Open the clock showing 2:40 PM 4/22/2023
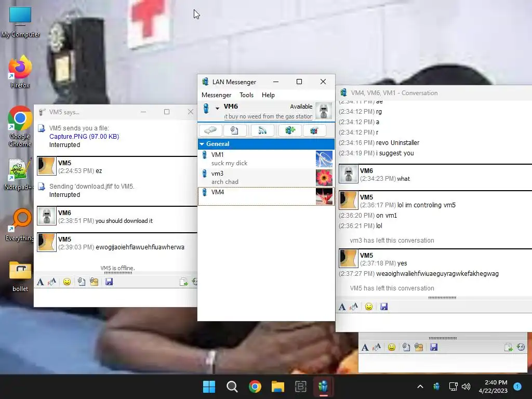532x399 pixels. coord(493,387)
